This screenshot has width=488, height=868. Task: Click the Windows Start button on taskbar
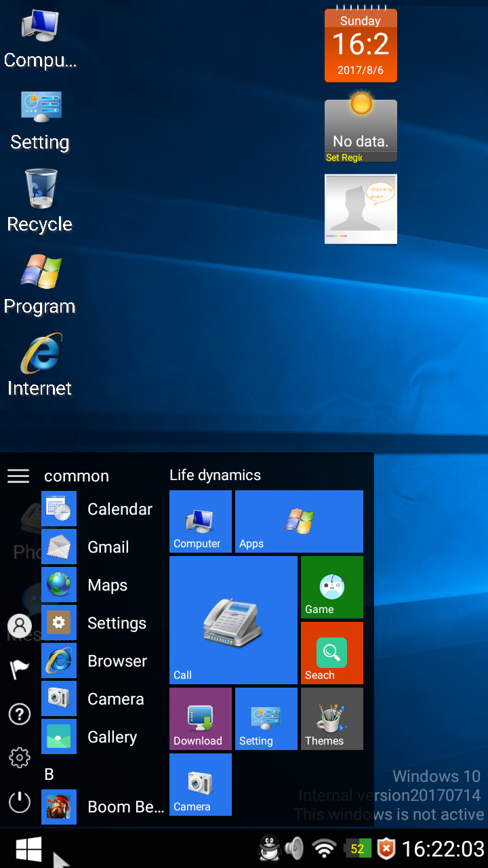(29, 848)
